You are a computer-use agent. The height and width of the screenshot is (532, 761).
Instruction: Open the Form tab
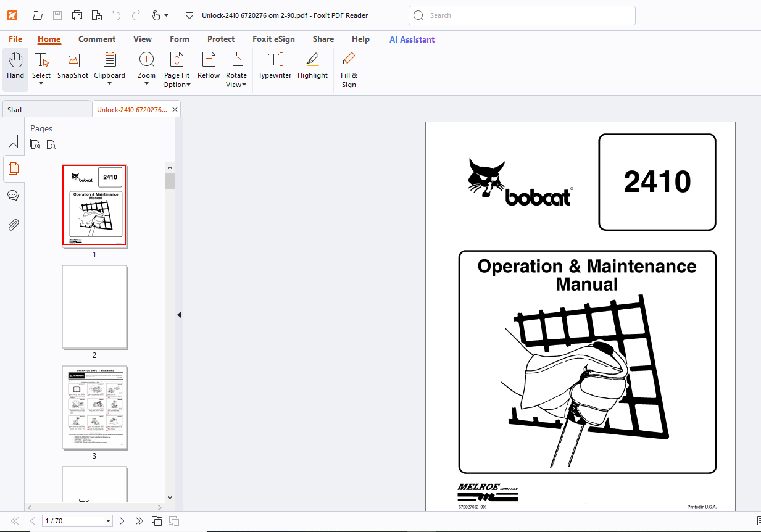(180, 39)
